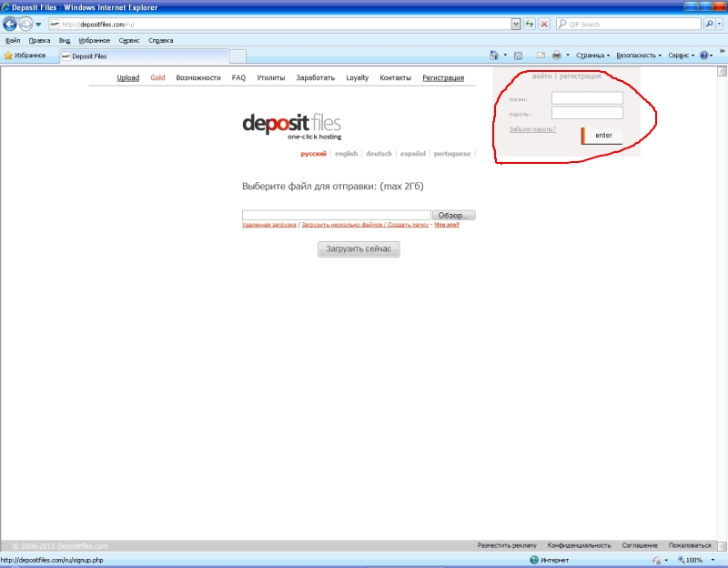Click the file path input field
The width and height of the screenshot is (728, 568).
point(337,215)
